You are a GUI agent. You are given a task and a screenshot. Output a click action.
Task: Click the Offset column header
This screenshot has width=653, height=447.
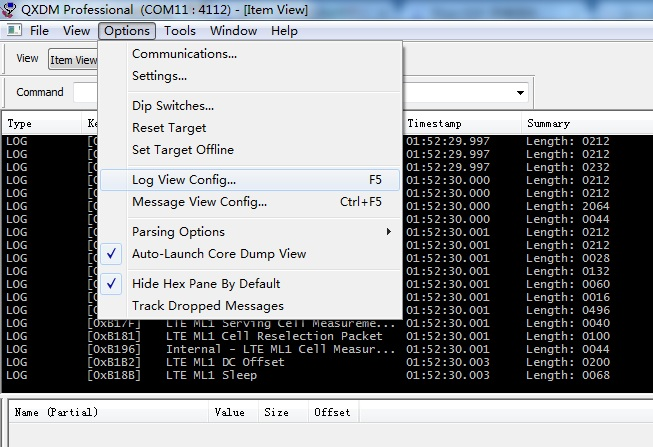point(333,412)
